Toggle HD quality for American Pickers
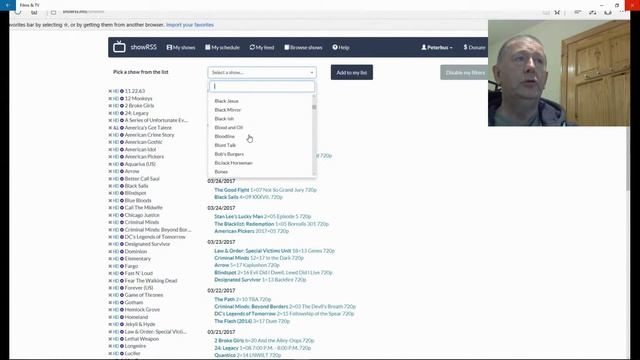The image size is (640, 360). point(116,157)
